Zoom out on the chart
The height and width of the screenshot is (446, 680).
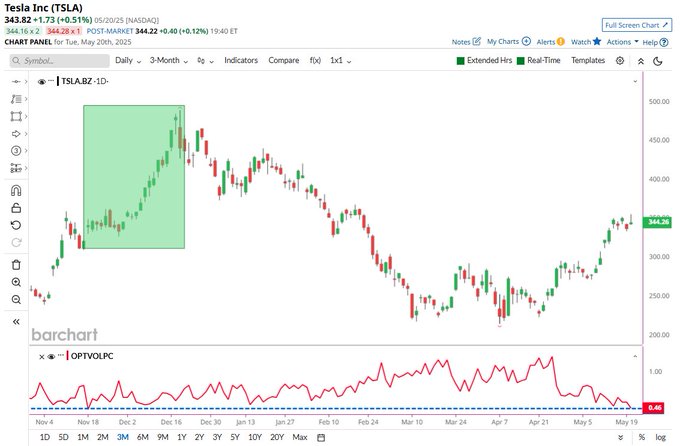coord(16,300)
